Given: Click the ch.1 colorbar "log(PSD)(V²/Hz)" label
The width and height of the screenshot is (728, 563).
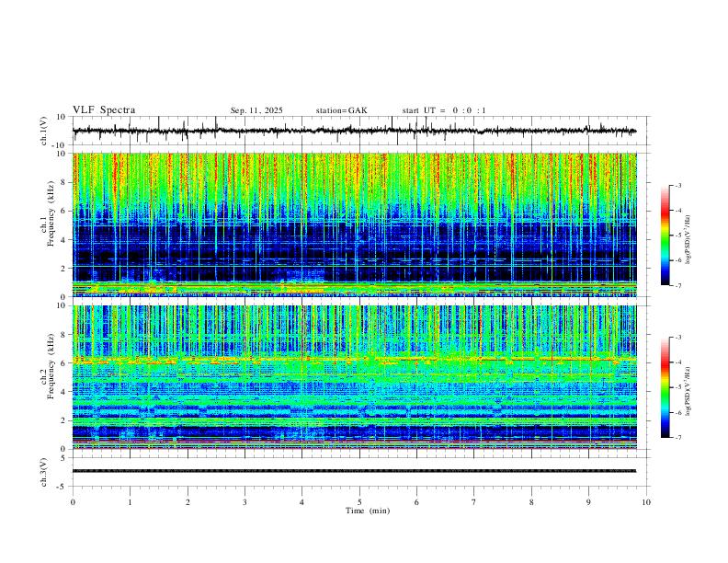Looking at the screenshot, I should click(x=688, y=240).
